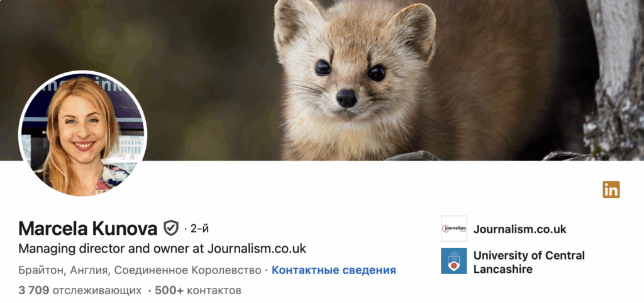Click the 2-й connection degree label
Image resolution: width=644 pixels, height=303 pixels.
tap(199, 229)
